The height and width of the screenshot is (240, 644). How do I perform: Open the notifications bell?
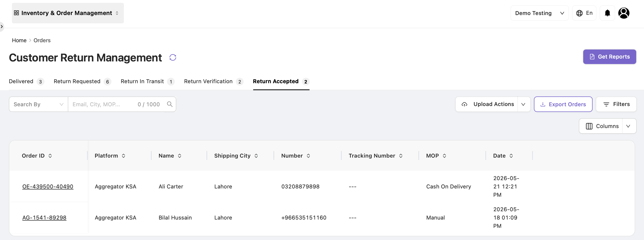[607, 13]
